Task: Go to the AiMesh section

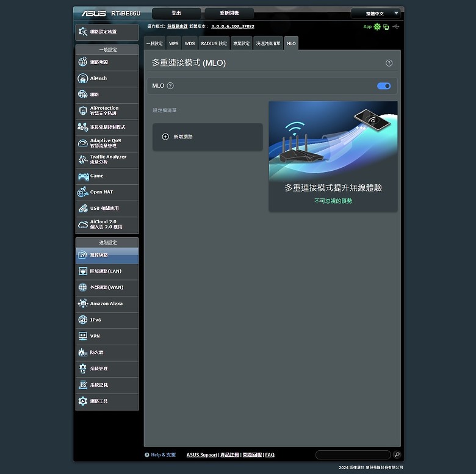Action: [x=107, y=79]
